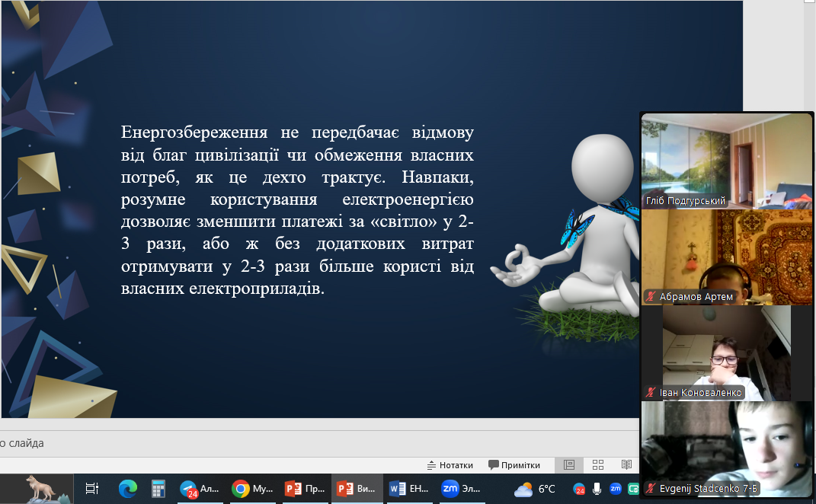Open Task View on the taskbar
The width and height of the screenshot is (816, 504).
click(x=91, y=489)
